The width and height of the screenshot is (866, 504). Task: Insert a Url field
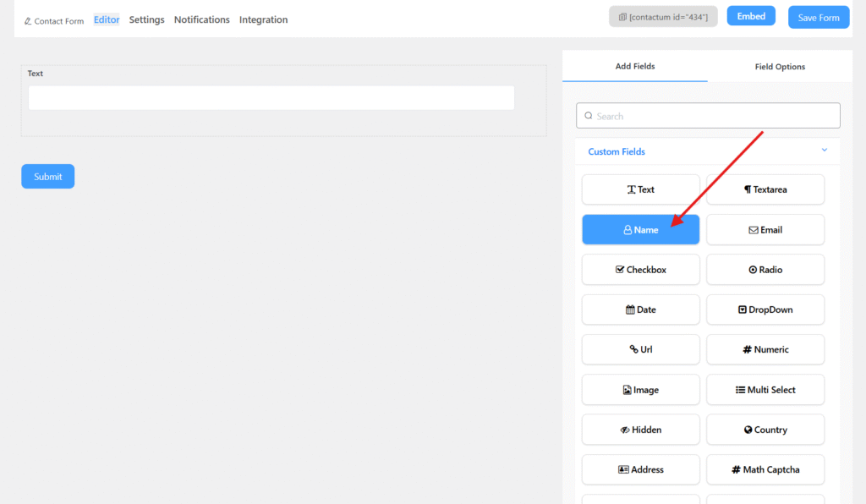[x=640, y=349]
